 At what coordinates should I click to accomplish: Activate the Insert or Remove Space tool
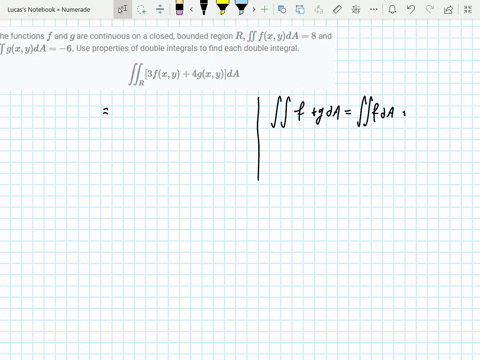click(160, 9)
